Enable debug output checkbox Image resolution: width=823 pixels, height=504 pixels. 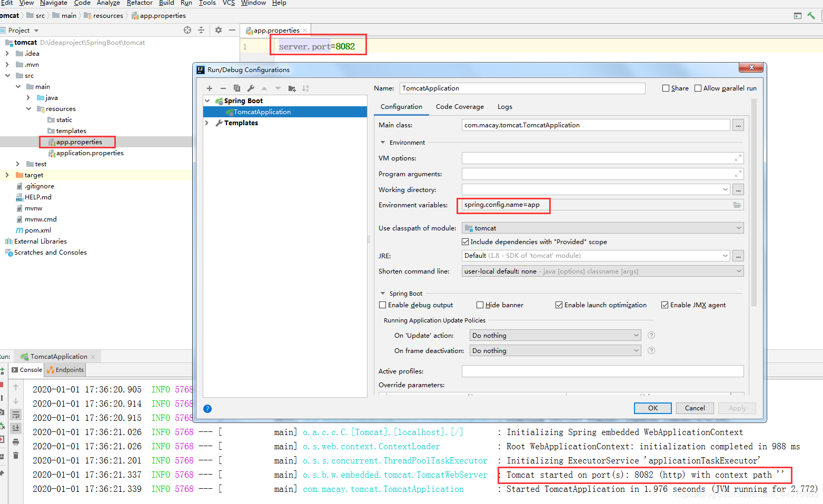[x=383, y=305]
